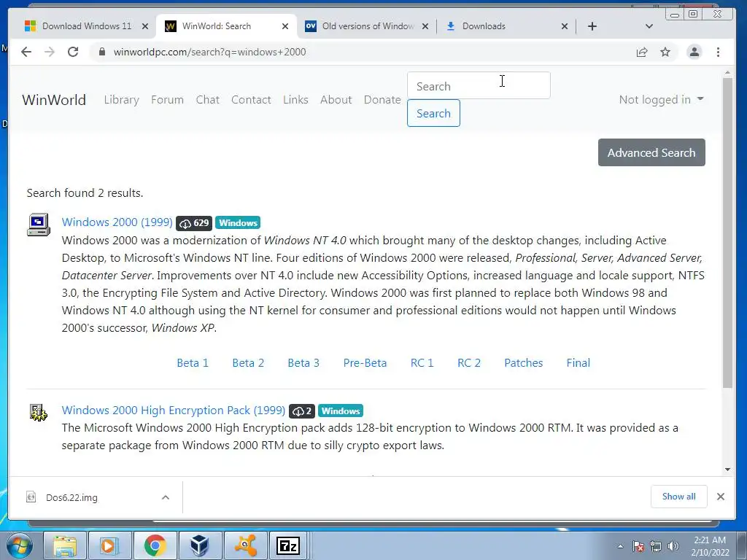Close the Download Windows 11 tab
The width and height of the screenshot is (747, 560).
pos(145,27)
